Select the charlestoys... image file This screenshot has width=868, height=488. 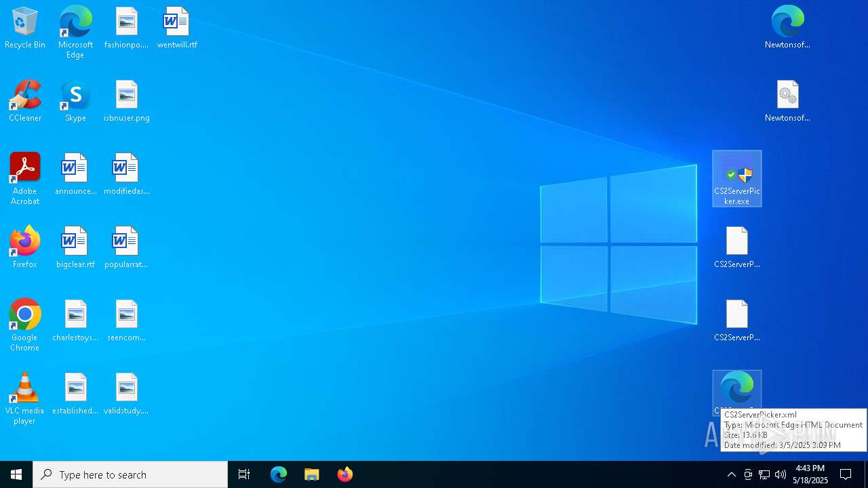(75, 321)
